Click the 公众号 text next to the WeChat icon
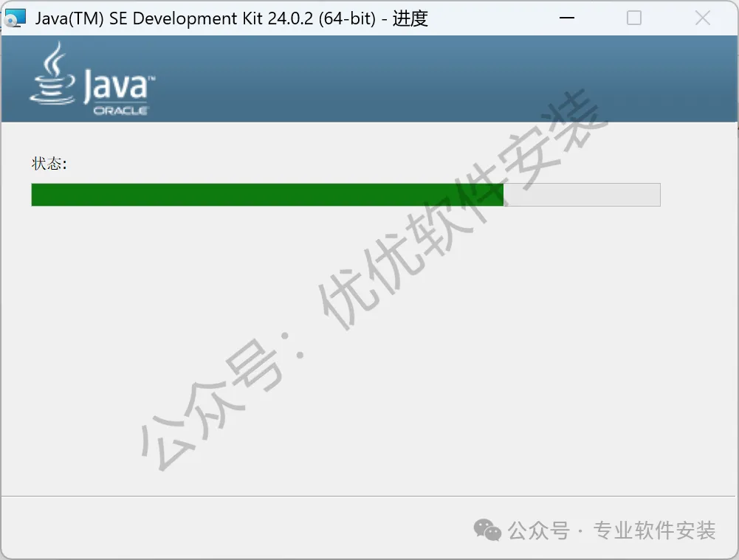The image size is (739, 560). click(539, 530)
